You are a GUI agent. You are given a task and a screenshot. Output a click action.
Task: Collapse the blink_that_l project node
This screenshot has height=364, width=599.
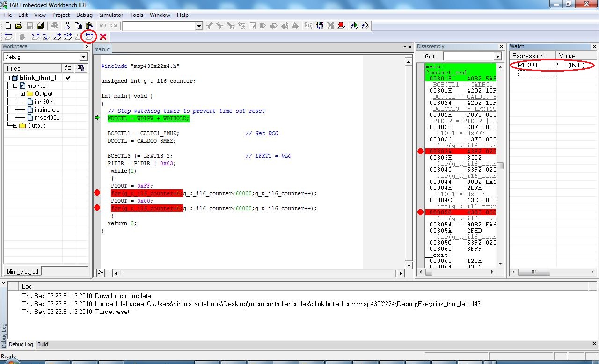tap(7, 78)
